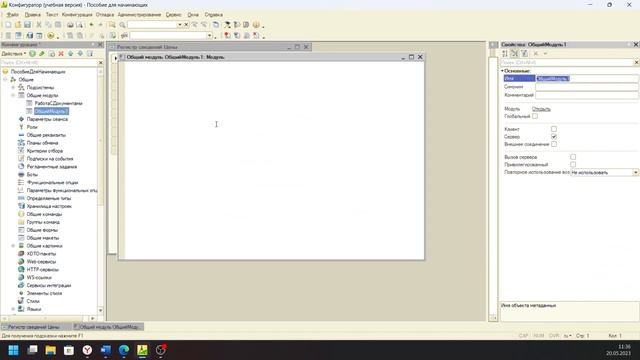Click the down arrow of the tree scrollbar
Viewport: 640px width, 360px height.
click(100, 311)
